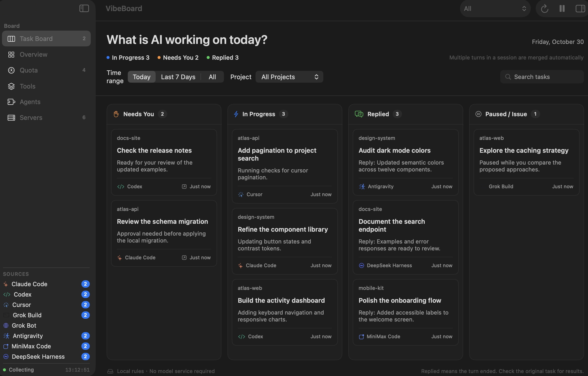Screen dimensions: 588x376
Task: Open the Polish the onboarding flow card
Action: (405, 312)
